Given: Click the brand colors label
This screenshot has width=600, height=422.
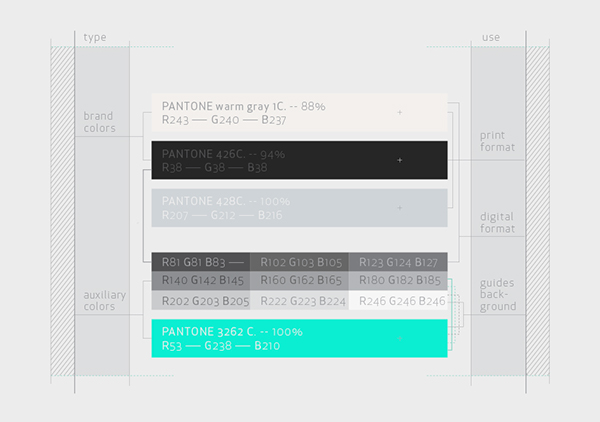Looking at the screenshot, I should [99, 122].
